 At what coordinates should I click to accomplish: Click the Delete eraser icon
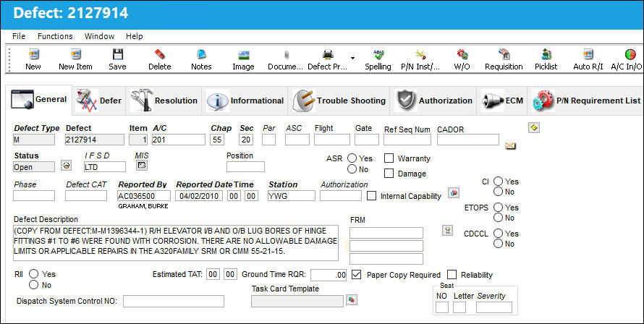(x=160, y=54)
